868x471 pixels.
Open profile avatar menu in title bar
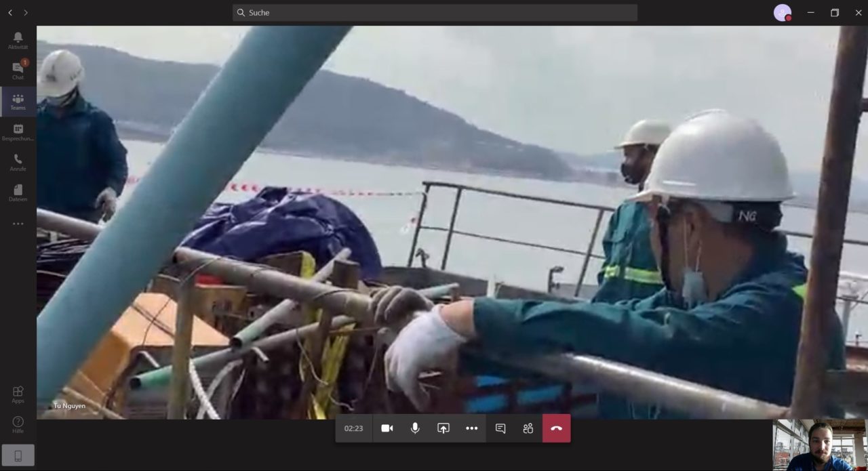click(x=783, y=13)
